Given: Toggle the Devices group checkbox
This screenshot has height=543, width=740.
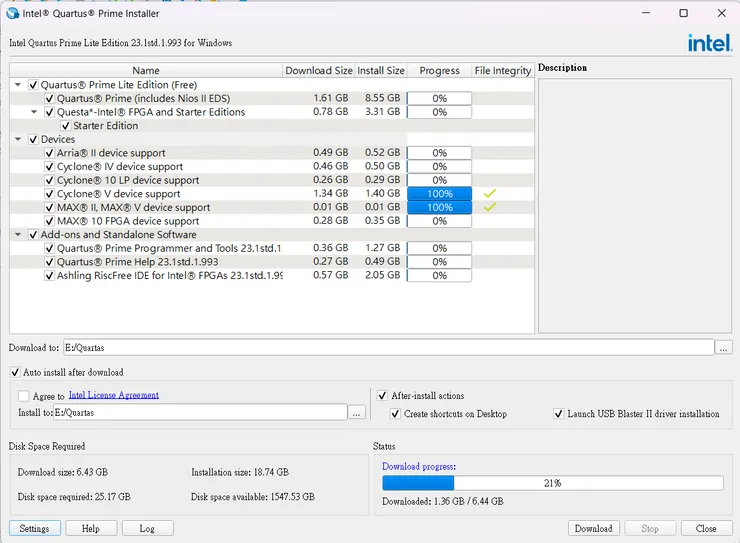Looking at the screenshot, I should 33,140.
